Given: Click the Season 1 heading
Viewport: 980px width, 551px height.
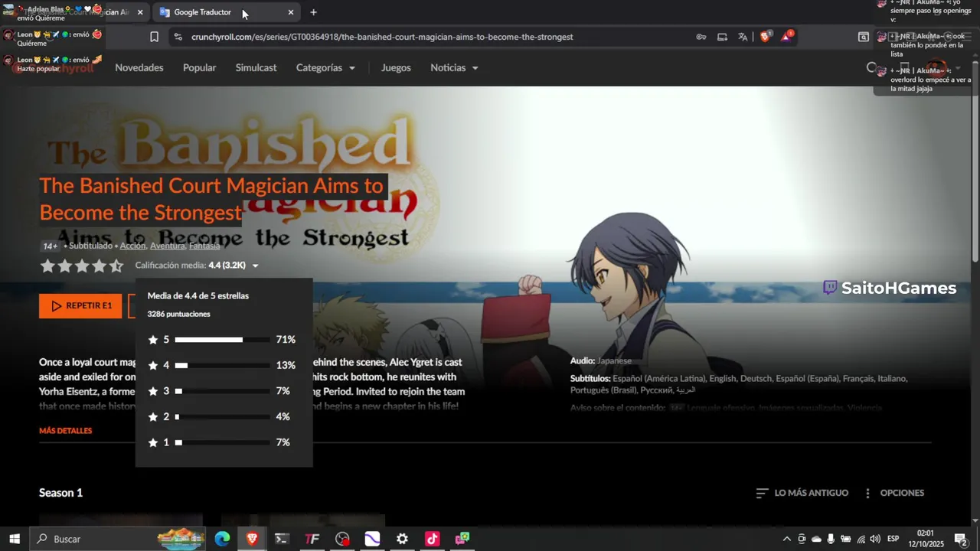Looking at the screenshot, I should coord(60,493).
